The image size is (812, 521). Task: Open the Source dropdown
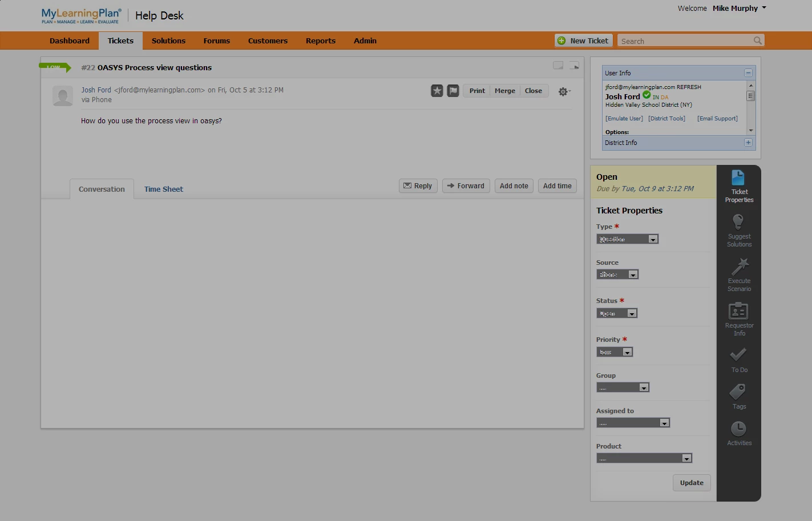tap(617, 274)
